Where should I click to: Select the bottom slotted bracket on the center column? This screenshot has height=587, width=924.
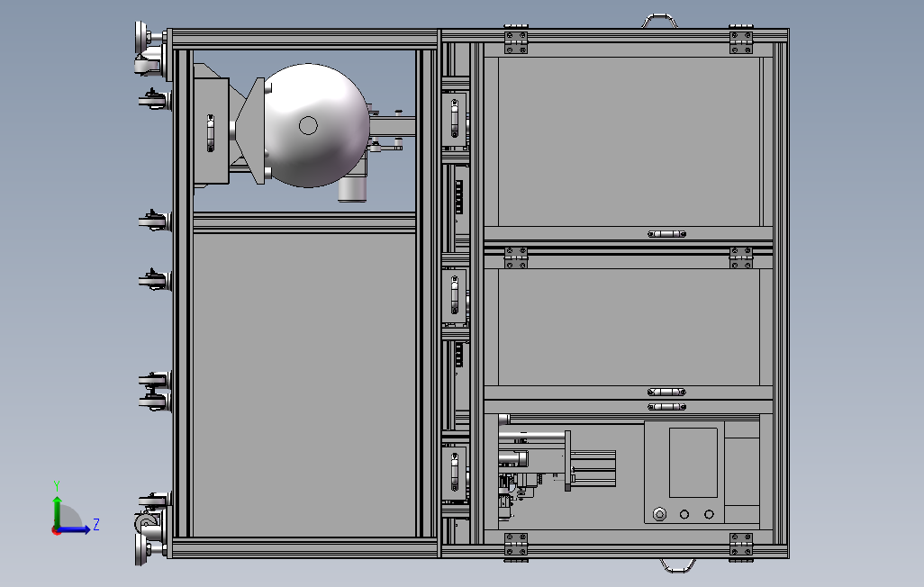tap(454, 472)
